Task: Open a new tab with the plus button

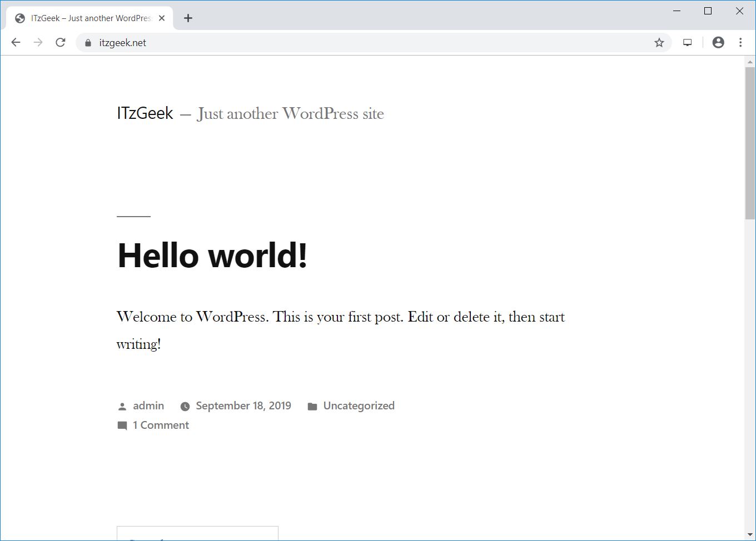Action: (188, 18)
